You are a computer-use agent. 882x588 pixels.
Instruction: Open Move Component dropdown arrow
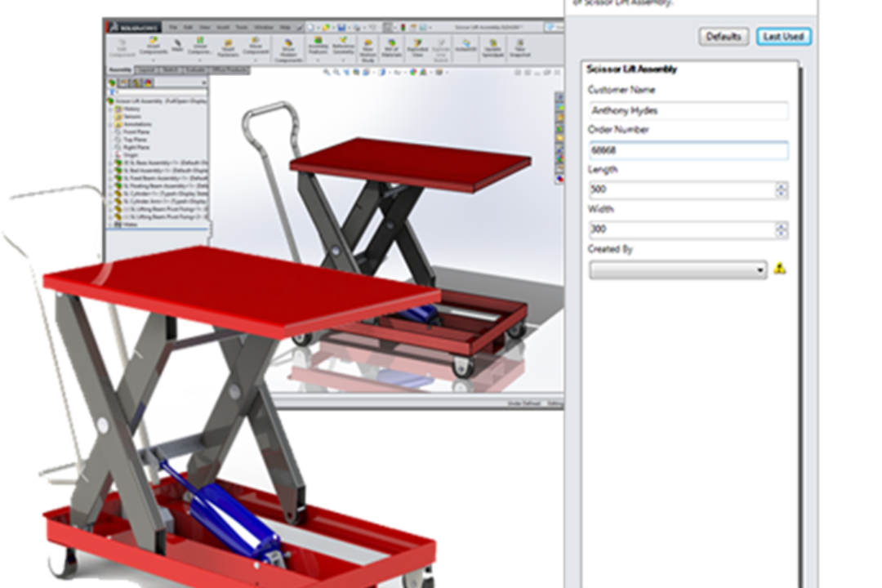pos(256,60)
